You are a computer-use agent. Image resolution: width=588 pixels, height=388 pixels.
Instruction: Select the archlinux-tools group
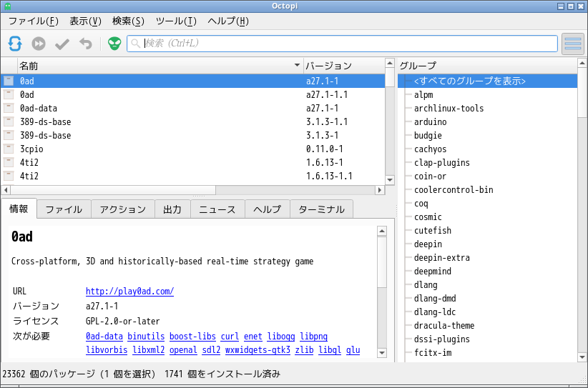449,108
